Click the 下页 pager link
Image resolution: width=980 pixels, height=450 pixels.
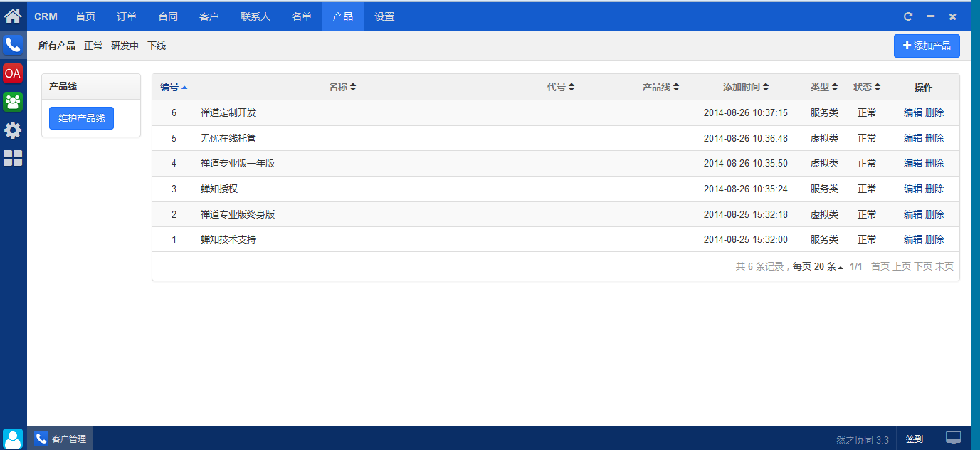click(x=923, y=266)
